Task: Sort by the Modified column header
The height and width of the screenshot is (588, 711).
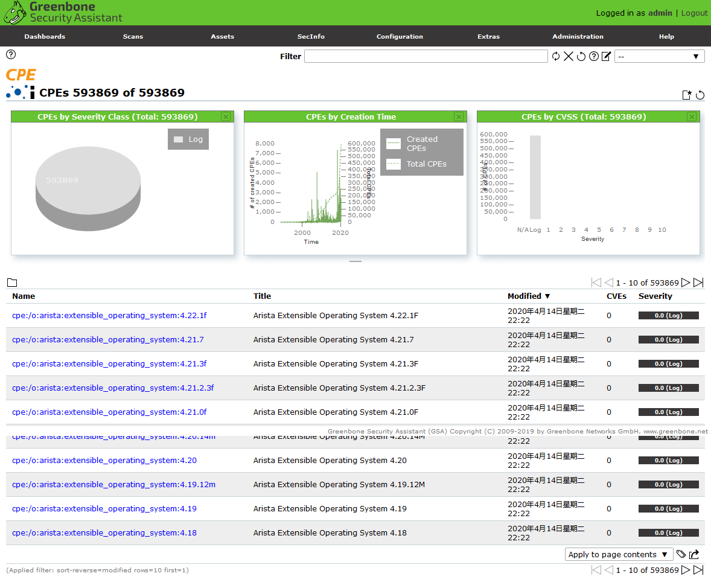Action: tap(529, 296)
